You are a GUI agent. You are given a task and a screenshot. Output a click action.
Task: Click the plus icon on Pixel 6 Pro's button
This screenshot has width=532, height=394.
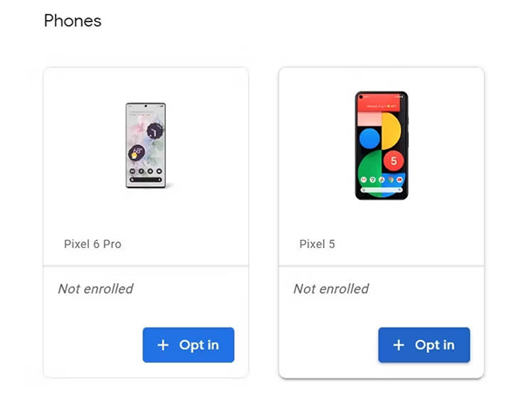tap(162, 345)
